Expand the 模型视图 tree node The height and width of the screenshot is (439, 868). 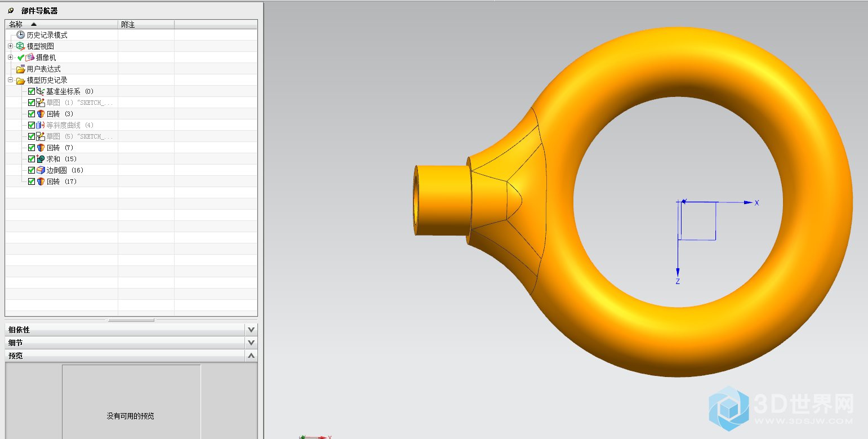coord(11,46)
